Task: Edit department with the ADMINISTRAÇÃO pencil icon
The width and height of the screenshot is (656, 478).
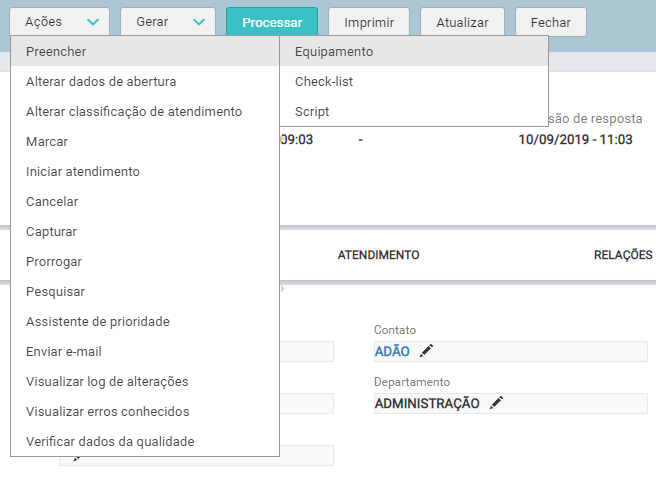Action: pyautogui.click(x=497, y=402)
